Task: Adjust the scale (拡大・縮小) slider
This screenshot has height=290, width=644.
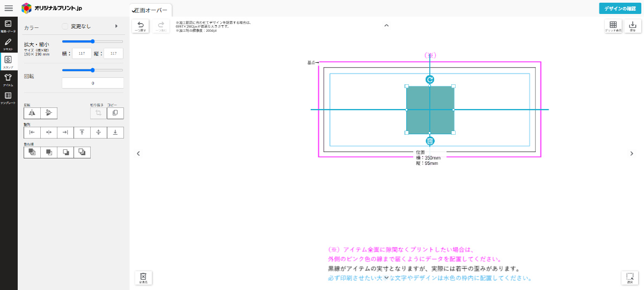Action: [x=92, y=41]
